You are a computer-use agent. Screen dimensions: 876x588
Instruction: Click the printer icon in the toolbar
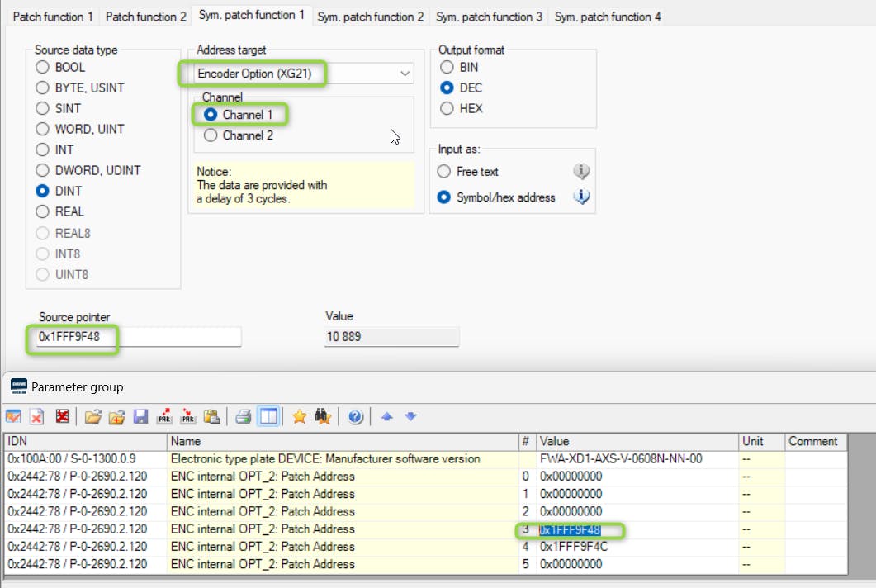(243, 416)
